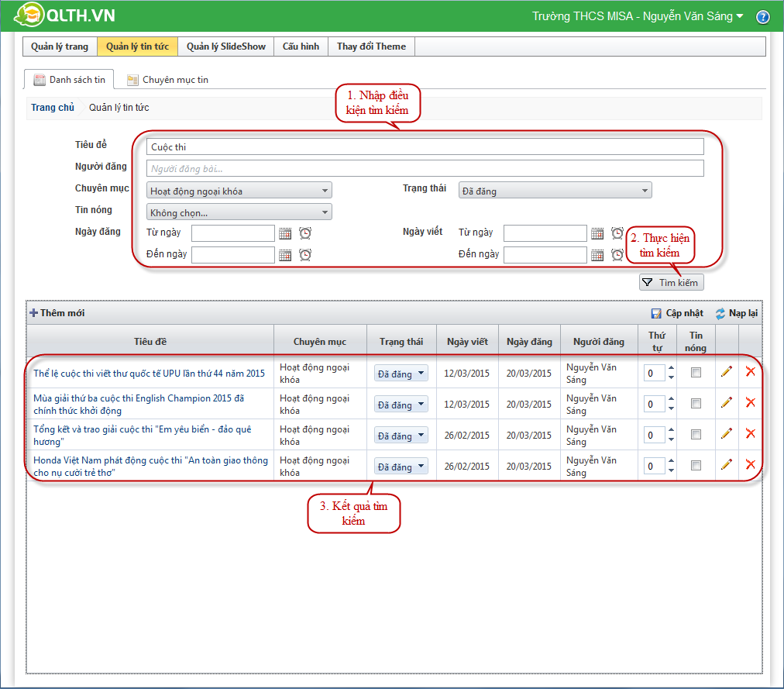The image size is (784, 689).
Task: Open calendar picker for Ngày viết Đến ngày
Action: click(597, 255)
